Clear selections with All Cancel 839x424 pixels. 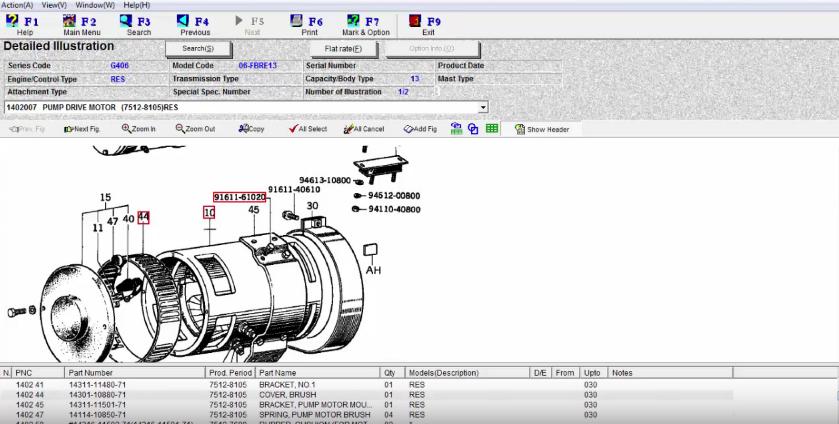point(364,129)
